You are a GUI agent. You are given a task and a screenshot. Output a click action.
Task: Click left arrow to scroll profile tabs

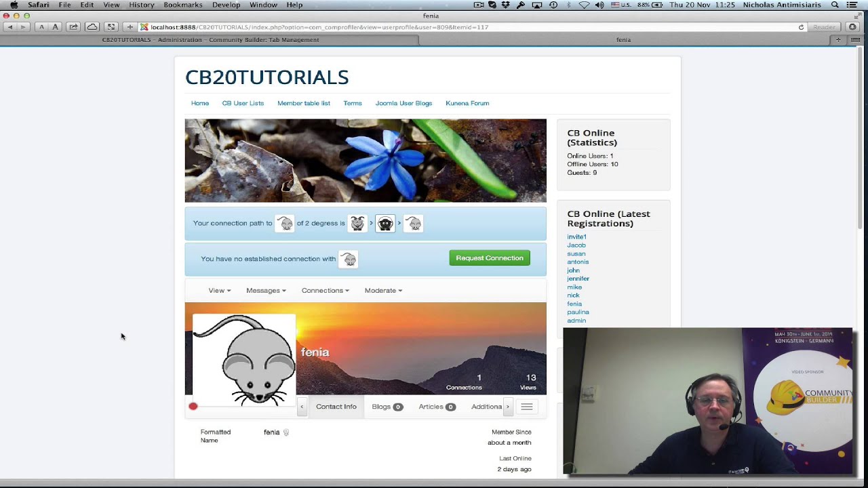click(302, 407)
